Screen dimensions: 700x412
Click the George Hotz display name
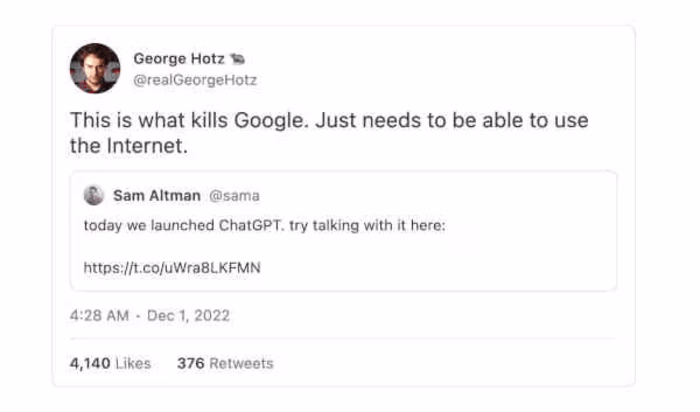click(x=178, y=58)
